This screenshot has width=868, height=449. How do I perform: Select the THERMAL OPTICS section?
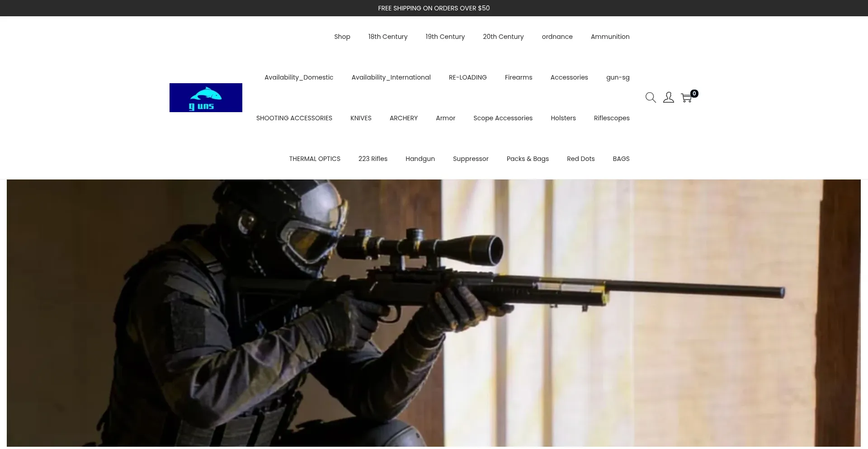coord(315,159)
